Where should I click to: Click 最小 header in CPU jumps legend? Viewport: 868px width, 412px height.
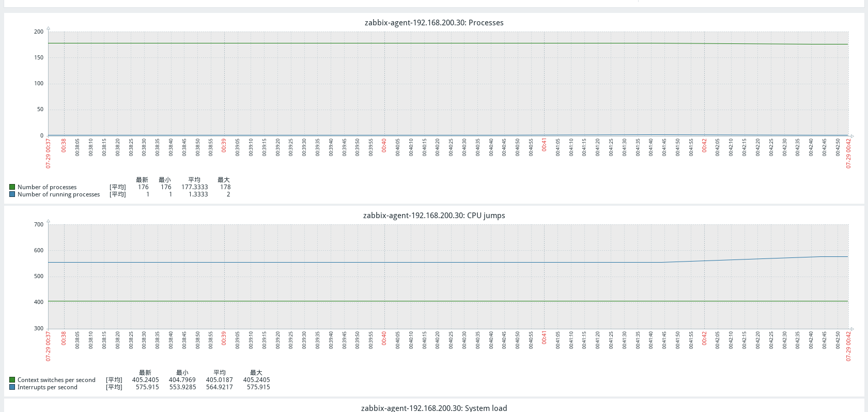point(182,373)
